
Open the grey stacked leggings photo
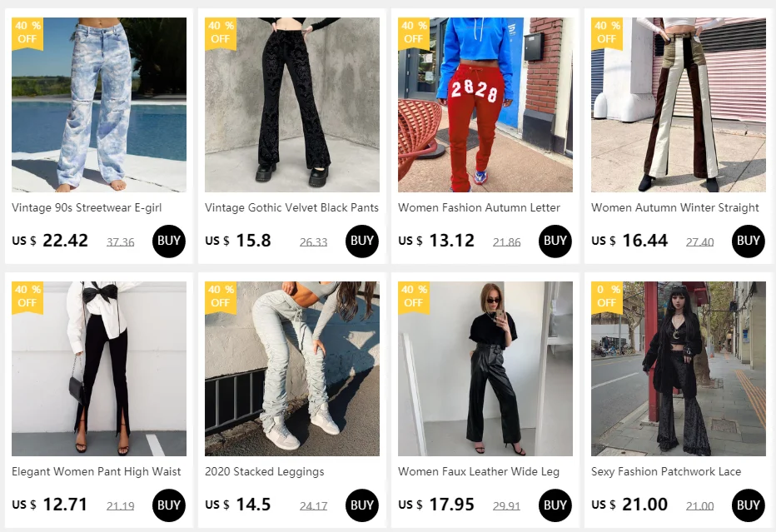(x=292, y=369)
